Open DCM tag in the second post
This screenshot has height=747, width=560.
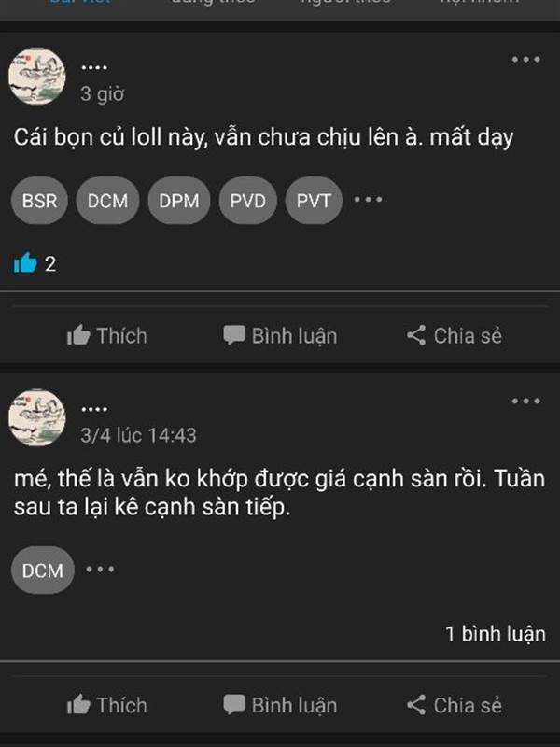(x=43, y=570)
